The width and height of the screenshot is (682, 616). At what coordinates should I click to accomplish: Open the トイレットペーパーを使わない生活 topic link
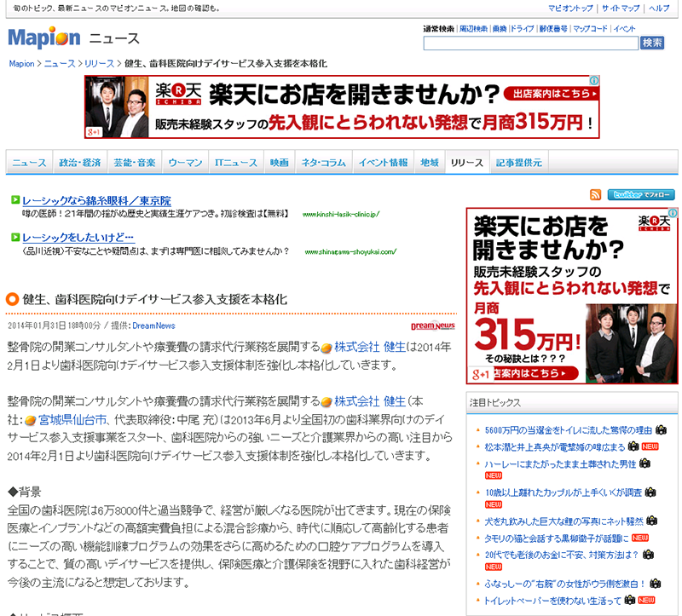click(x=552, y=601)
